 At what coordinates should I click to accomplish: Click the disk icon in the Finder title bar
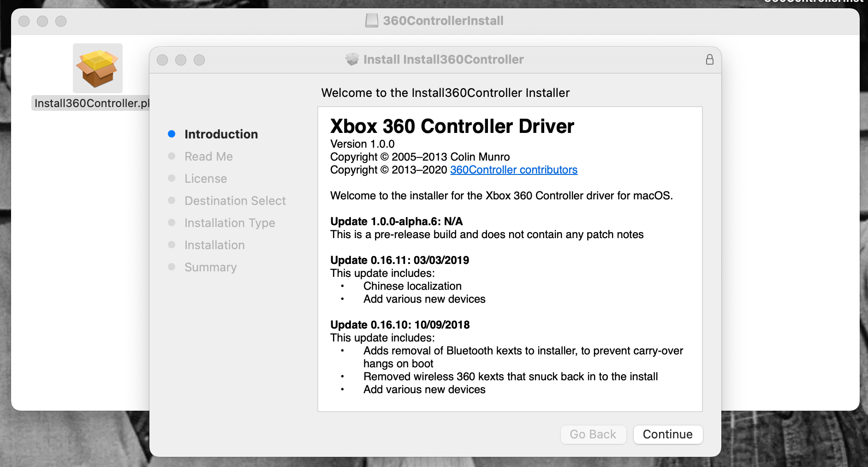coord(372,20)
